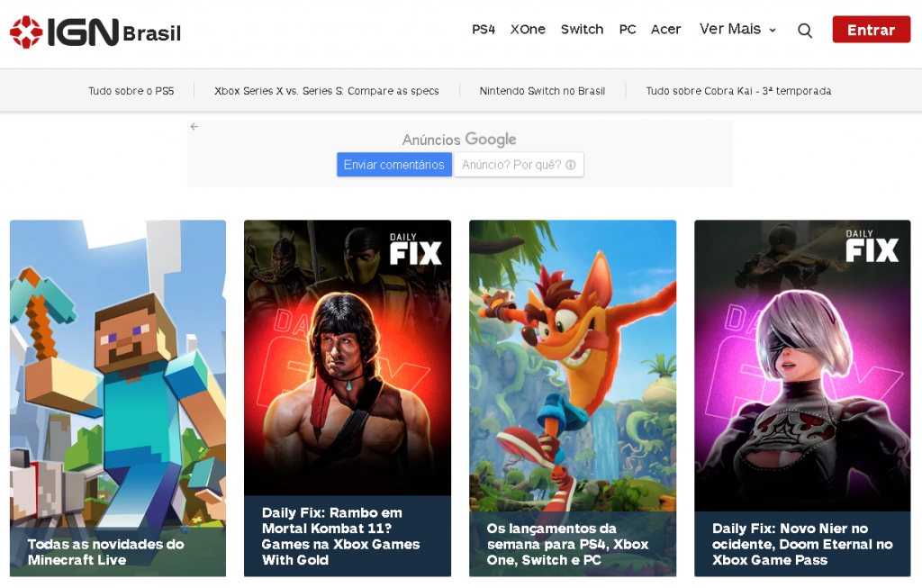Open the Minecraft Live article thumbnail
This screenshot has width=922, height=588.
[118, 378]
